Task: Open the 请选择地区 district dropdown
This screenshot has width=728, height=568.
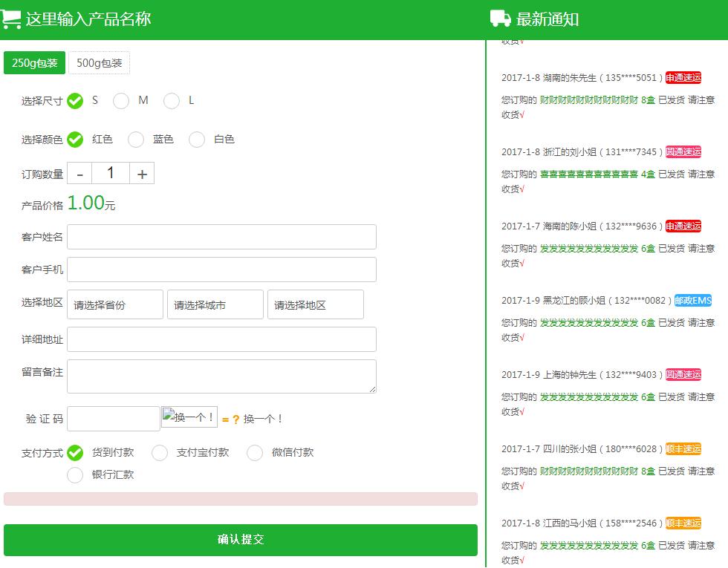Action: tap(315, 304)
